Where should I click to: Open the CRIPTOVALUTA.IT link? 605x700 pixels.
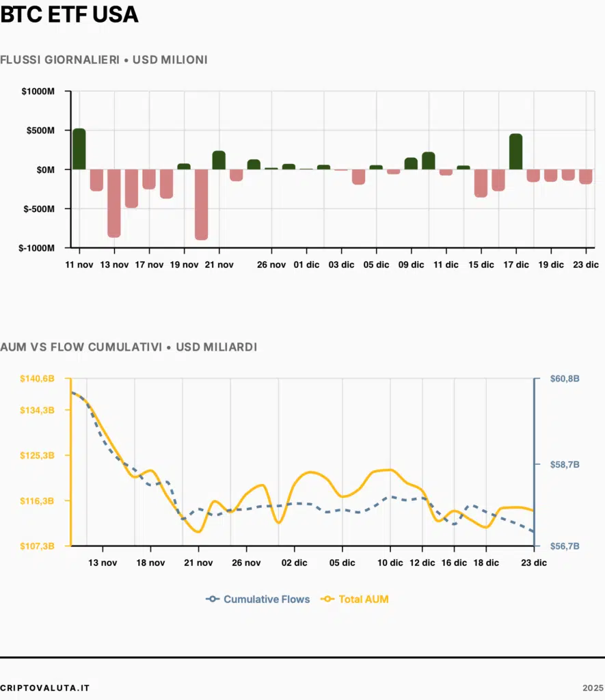point(45,689)
